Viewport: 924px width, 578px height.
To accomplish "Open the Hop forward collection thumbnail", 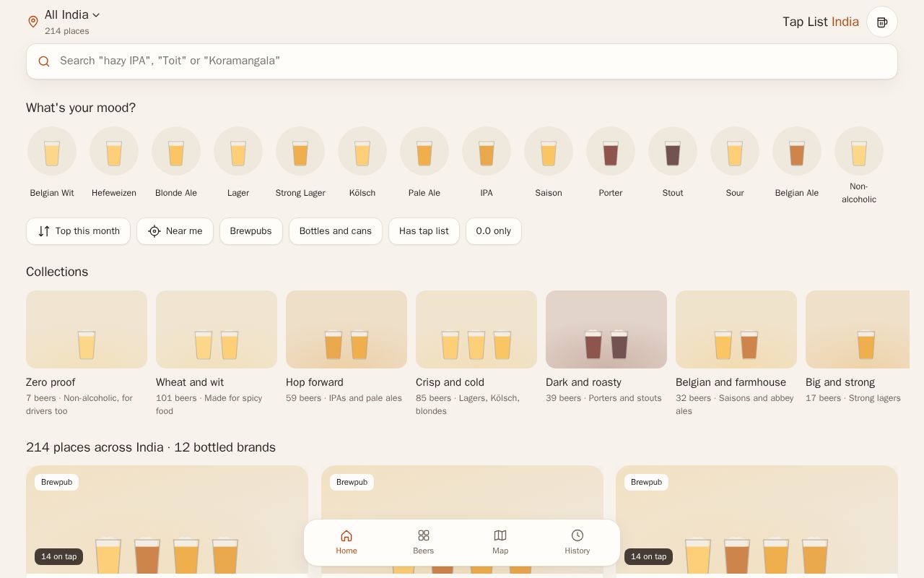I will (346, 329).
